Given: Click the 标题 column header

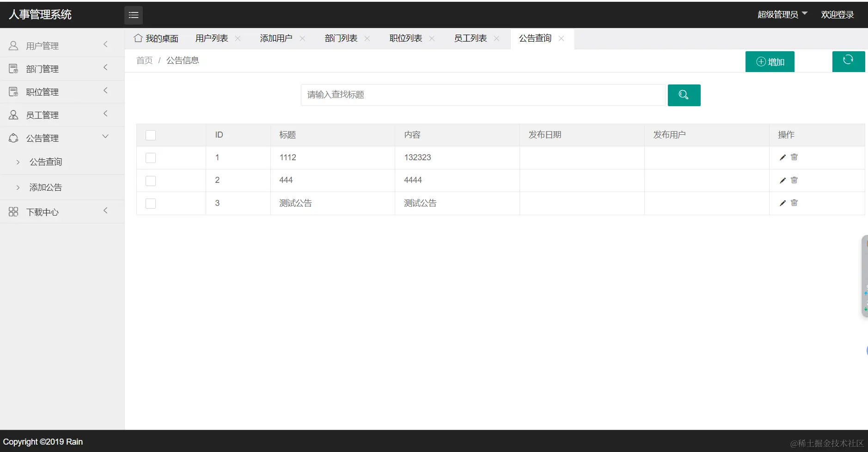Looking at the screenshot, I should click(x=287, y=135).
